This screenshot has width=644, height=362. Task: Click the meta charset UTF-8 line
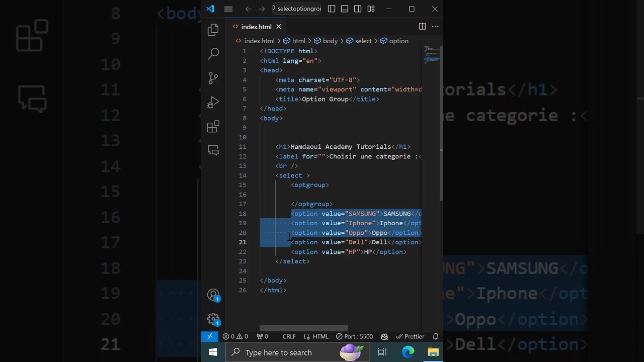(x=317, y=80)
